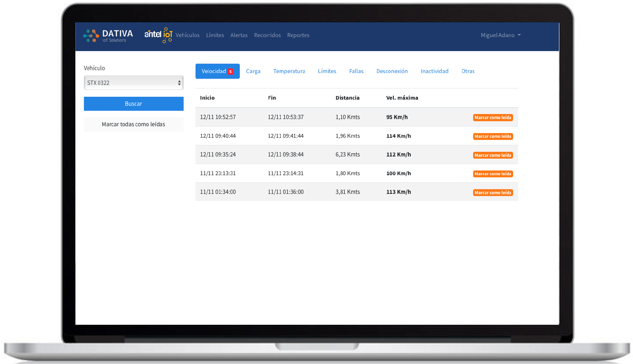Click the 100 Km/h max speed value

(399, 173)
